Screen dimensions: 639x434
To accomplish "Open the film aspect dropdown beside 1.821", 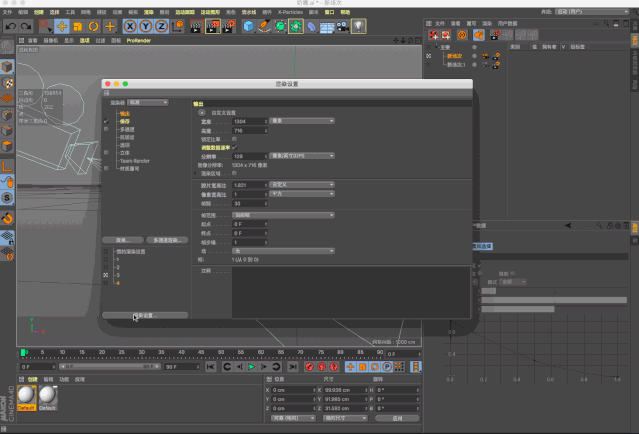I will tap(302, 185).
